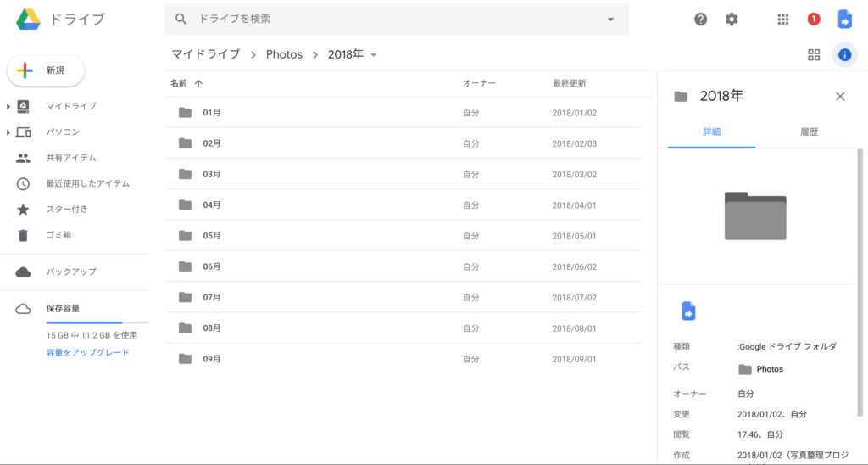Image resolution: width=868 pixels, height=465 pixels.
Task: Click the storage usage progress bar
Action: pyautogui.click(x=97, y=323)
